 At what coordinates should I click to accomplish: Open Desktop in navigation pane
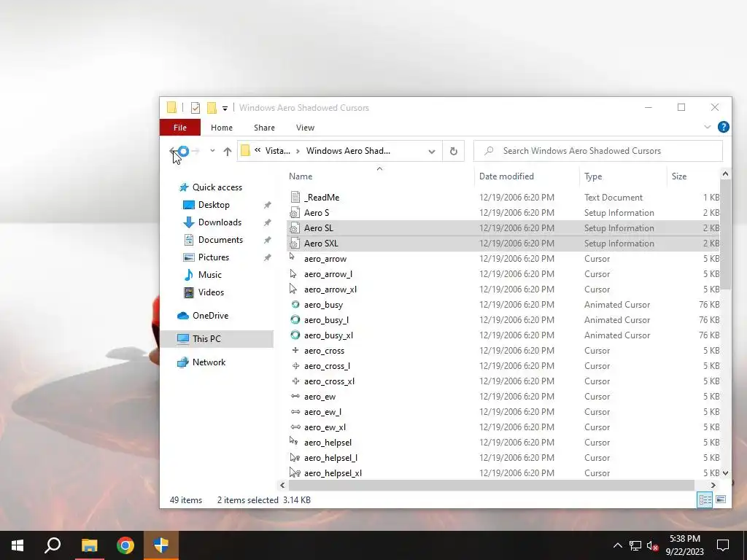tap(214, 205)
